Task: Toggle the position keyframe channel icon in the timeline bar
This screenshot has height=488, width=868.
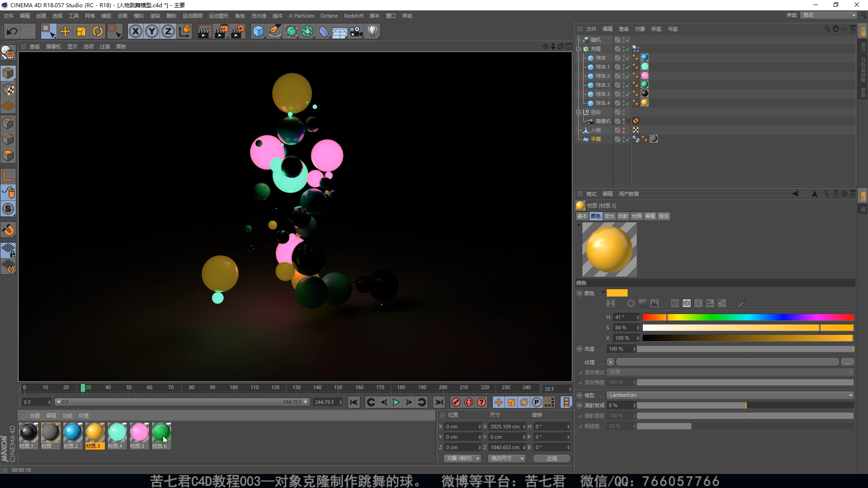Action: click(499, 402)
